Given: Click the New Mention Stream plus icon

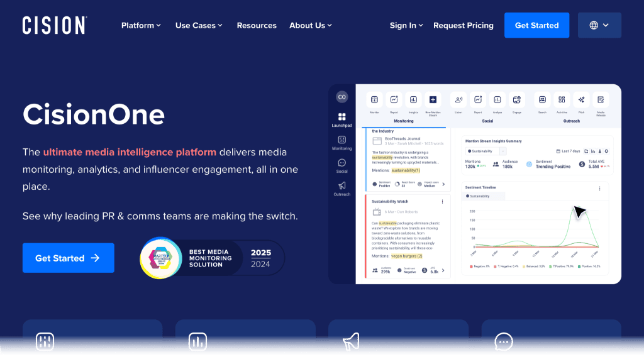Looking at the screenshot, I should coord(433,100).
